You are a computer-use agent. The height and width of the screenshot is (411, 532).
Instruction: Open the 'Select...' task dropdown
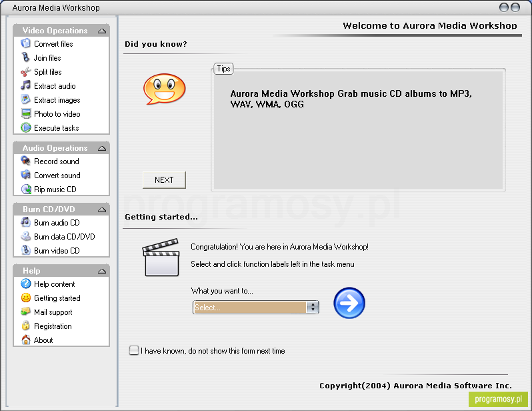(256, 307)
